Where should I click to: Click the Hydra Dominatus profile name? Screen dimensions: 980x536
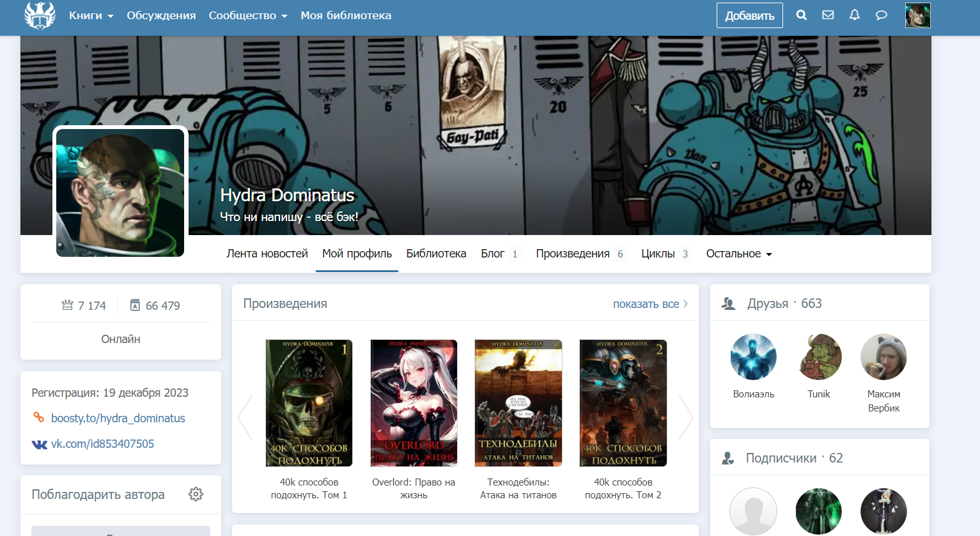tap(287, 195)
